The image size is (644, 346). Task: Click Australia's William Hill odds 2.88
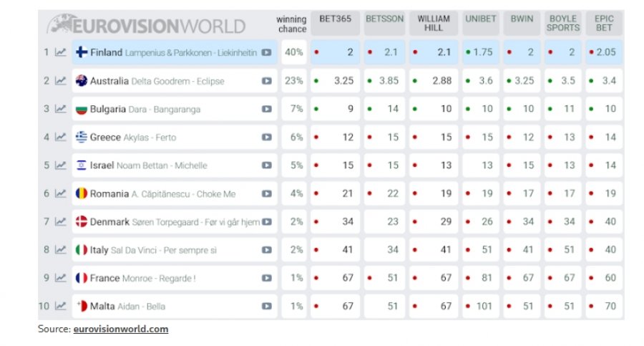pos(434,81)
